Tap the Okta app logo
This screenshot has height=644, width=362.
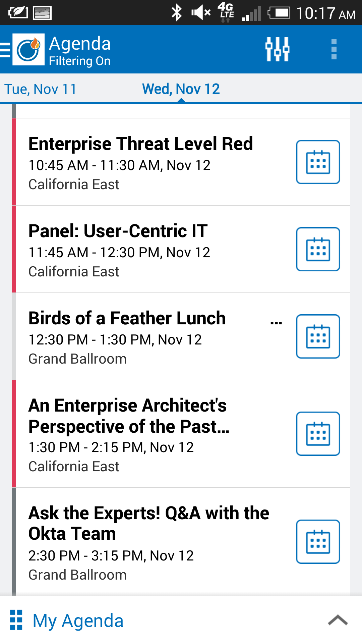(28, 49)
